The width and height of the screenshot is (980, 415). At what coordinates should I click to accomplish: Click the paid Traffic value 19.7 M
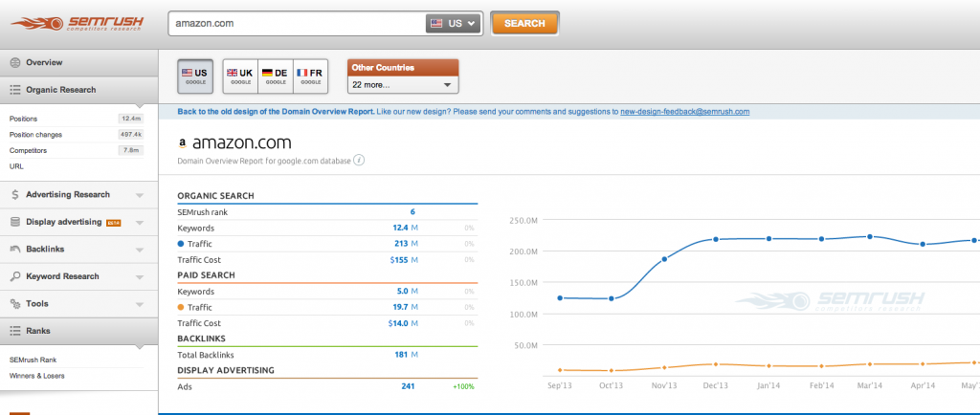[x=405, y=308]
